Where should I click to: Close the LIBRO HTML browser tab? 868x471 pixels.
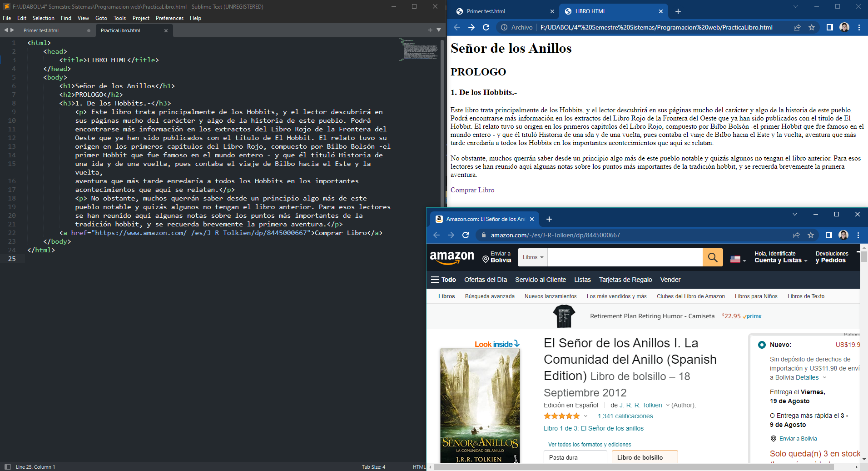point(661,11)
